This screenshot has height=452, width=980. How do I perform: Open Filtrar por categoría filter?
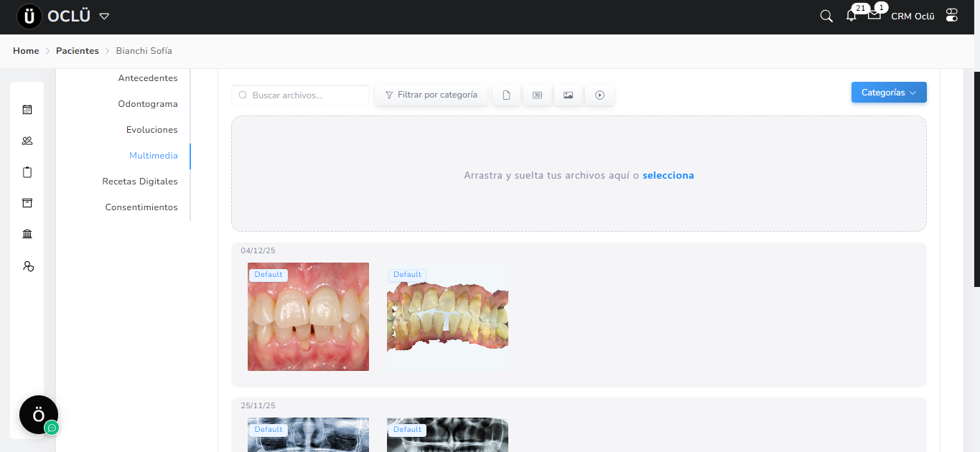click(x=431, y=95)
